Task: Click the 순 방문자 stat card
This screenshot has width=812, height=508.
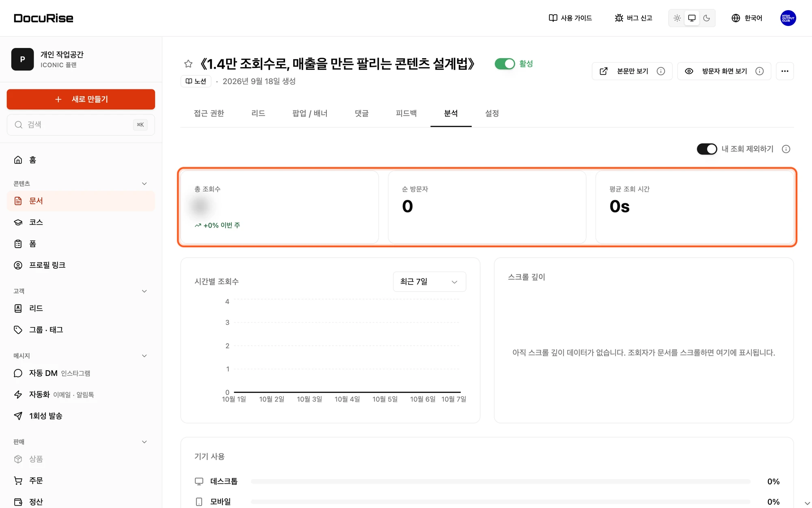Action: pyautogui.click(x=487, y=207)
